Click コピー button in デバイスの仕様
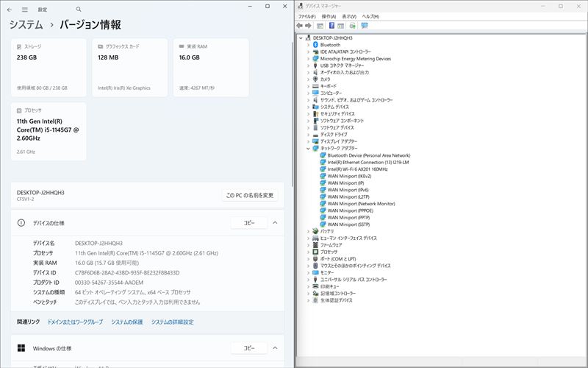588x368 pixels. coord(249,222)
